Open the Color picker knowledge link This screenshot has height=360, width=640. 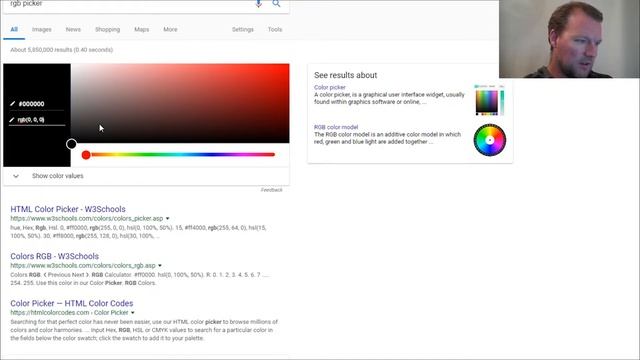pos(329,87)
